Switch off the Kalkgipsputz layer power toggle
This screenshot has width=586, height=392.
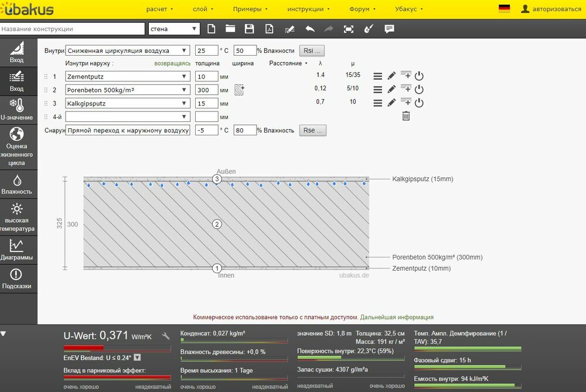pyautogui.click(x=419, y=103)
